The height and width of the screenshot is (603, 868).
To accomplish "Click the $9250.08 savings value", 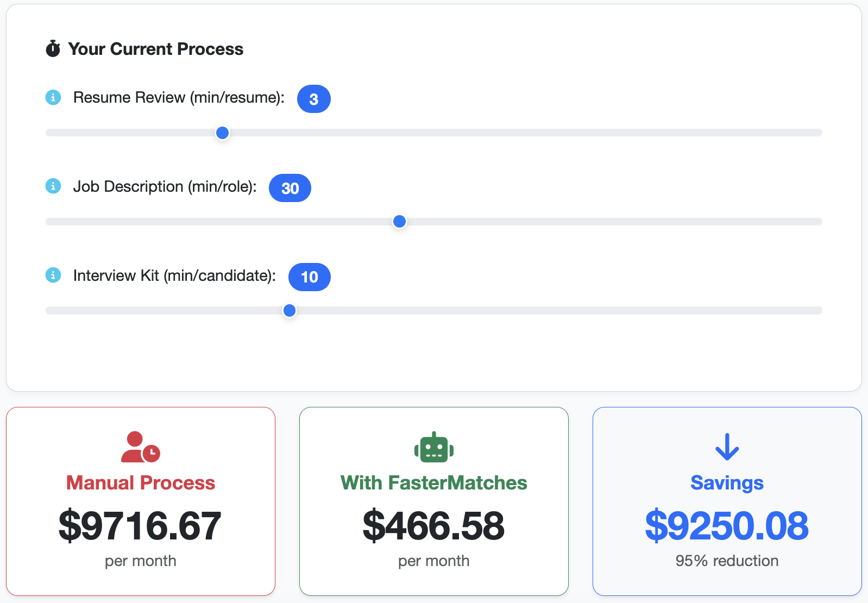I will (x=727, y=526).
